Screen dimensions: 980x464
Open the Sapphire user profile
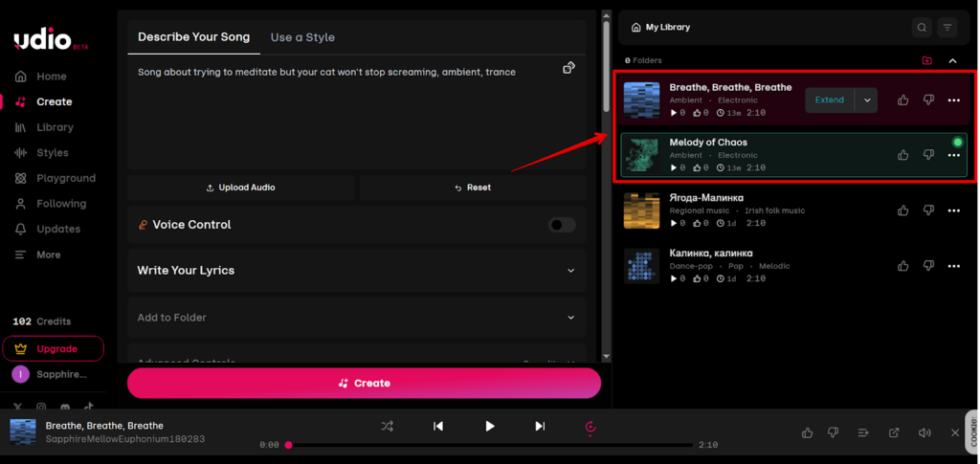pos(49,375)
